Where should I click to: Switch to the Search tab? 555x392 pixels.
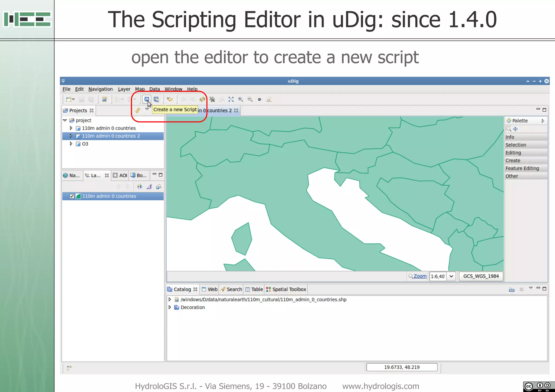[231, 289]
